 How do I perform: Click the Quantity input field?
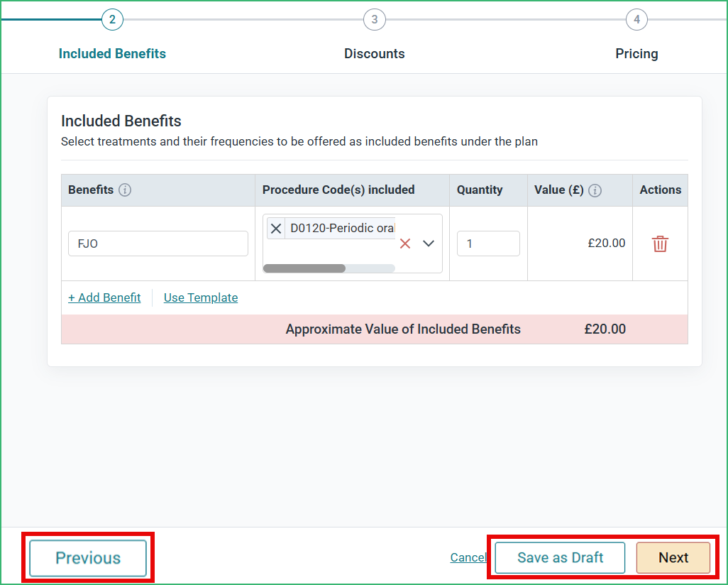(x=488, y=244)
